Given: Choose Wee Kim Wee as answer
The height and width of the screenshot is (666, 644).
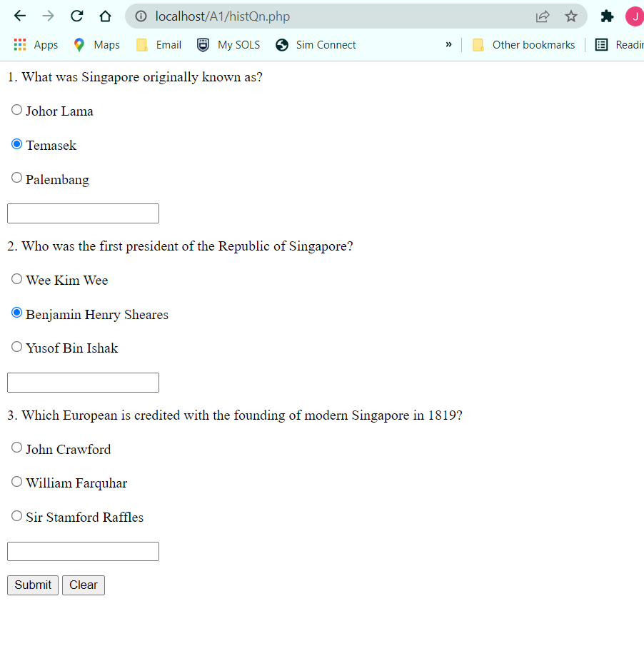Looking at the screenshot, I should [x=16, y=279].
